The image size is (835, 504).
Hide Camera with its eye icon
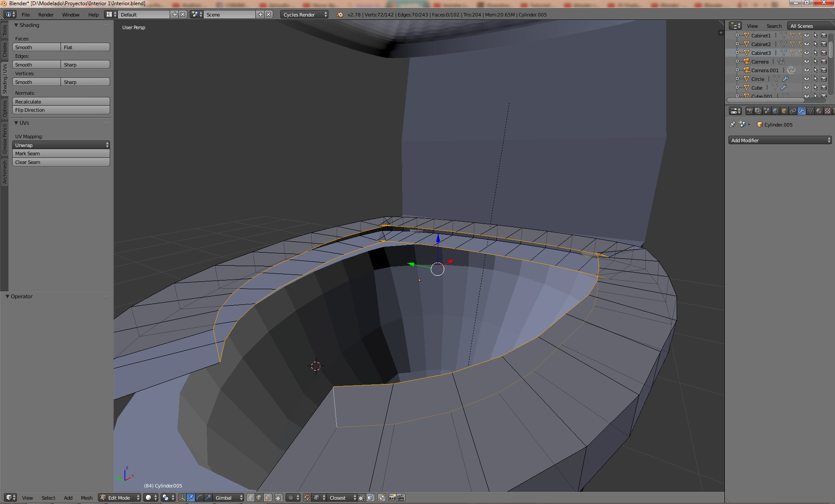807,61
